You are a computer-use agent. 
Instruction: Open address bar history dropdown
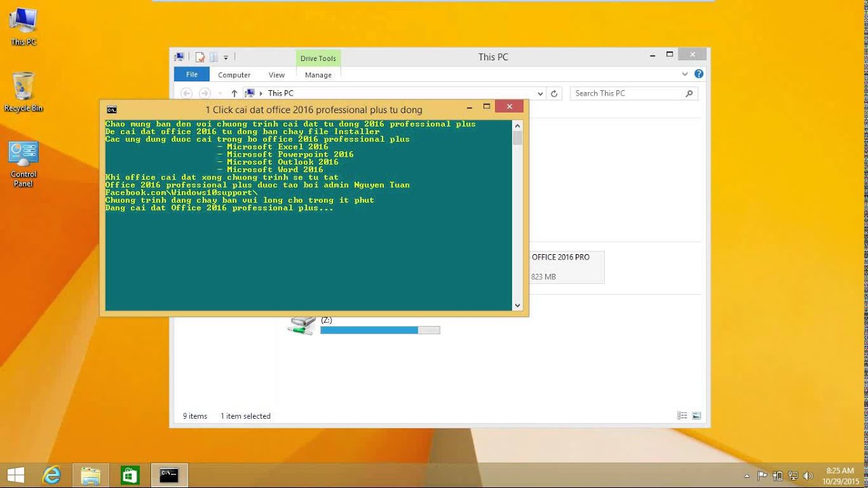click(x=540, y=94)
